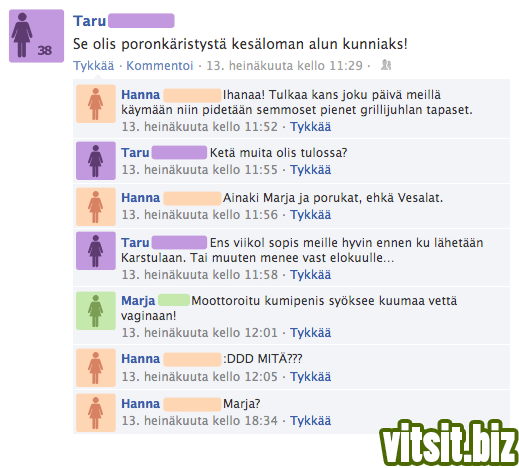Like Taru's 11:55 comment
The width and height of the screenshot is (519, 468).
(x=310, y=170)
